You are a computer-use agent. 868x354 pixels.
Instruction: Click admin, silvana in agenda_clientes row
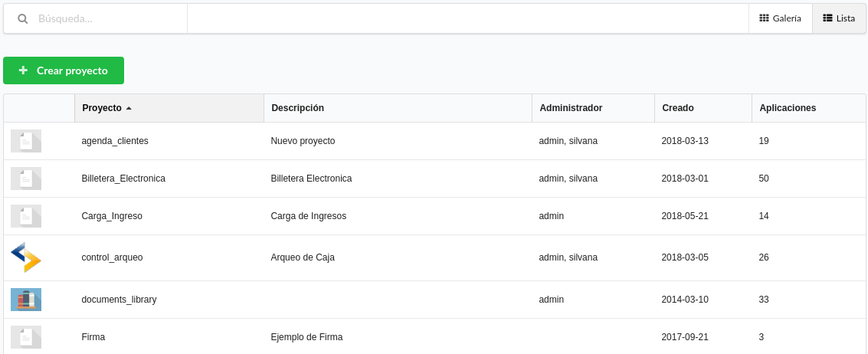point(568,141)
